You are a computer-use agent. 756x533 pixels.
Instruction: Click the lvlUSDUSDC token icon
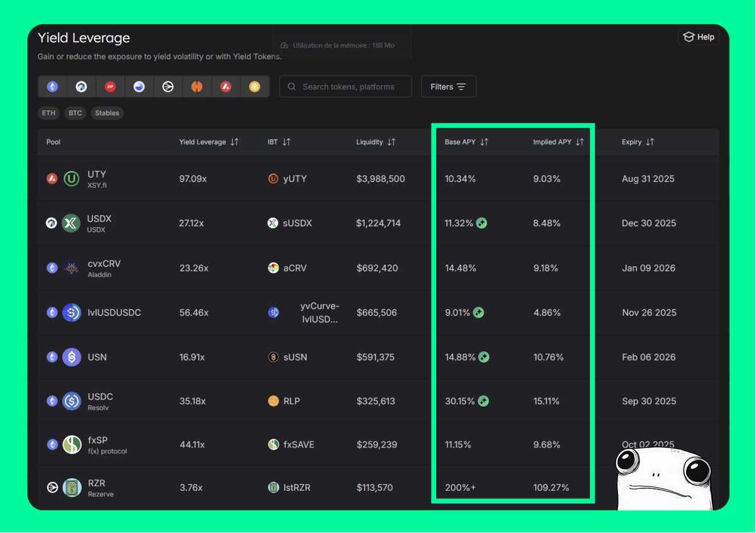71,312
